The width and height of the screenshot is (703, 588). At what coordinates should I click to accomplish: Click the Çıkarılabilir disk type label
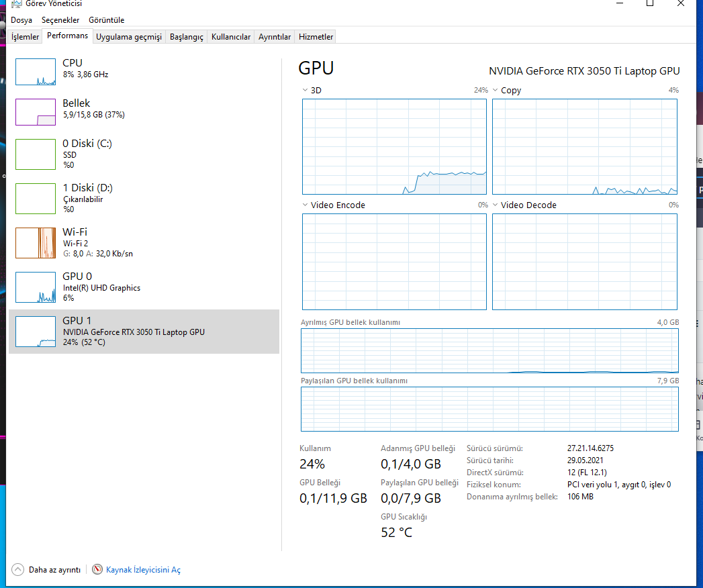[83, 199]
